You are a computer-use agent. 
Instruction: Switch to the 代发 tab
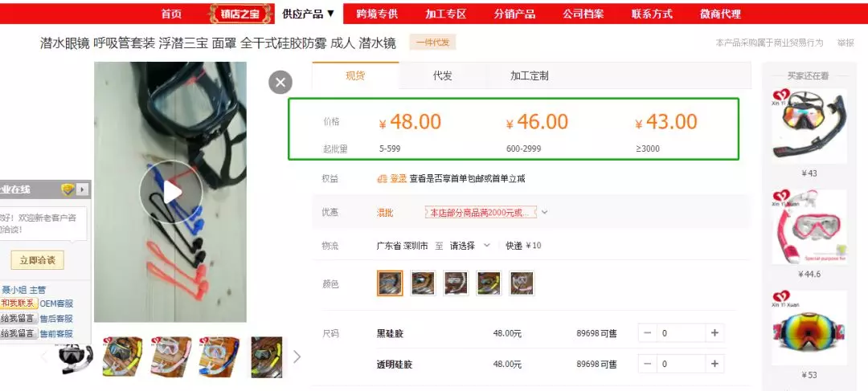442,75
